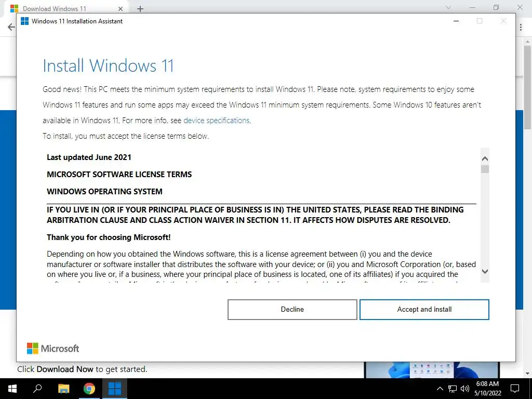Click the Microsoft logo in the assistant
Image resolution: width=532 pixels, height=399 pixels.
pyautogui.click(x=53, y=349)
